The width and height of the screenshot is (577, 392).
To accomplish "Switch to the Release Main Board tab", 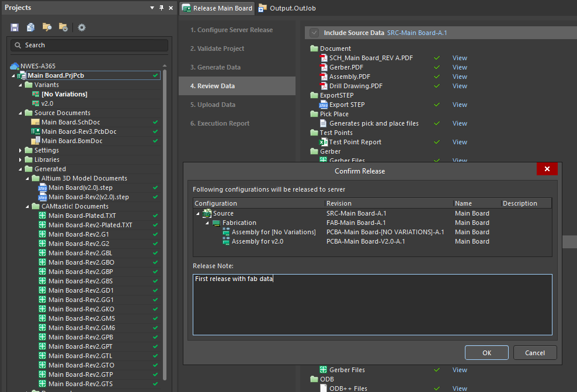I will (x=217, y=8).
